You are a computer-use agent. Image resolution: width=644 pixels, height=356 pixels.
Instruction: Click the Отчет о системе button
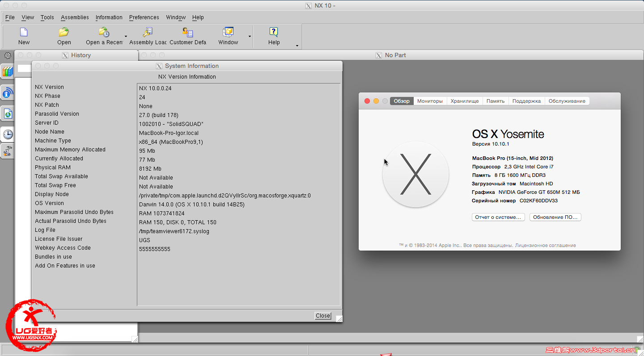[498, 217]
